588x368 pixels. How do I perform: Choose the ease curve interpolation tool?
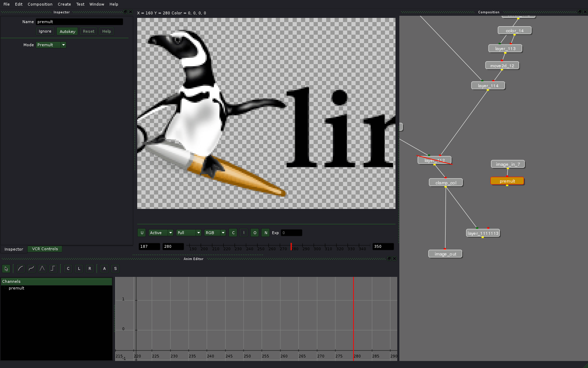[x=21, y=269]
